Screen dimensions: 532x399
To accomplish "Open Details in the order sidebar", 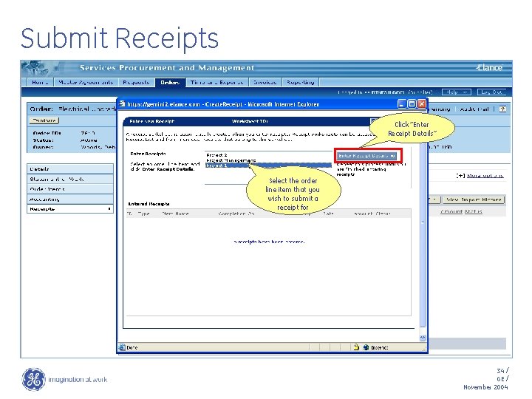I will click(x=70, y=168).
